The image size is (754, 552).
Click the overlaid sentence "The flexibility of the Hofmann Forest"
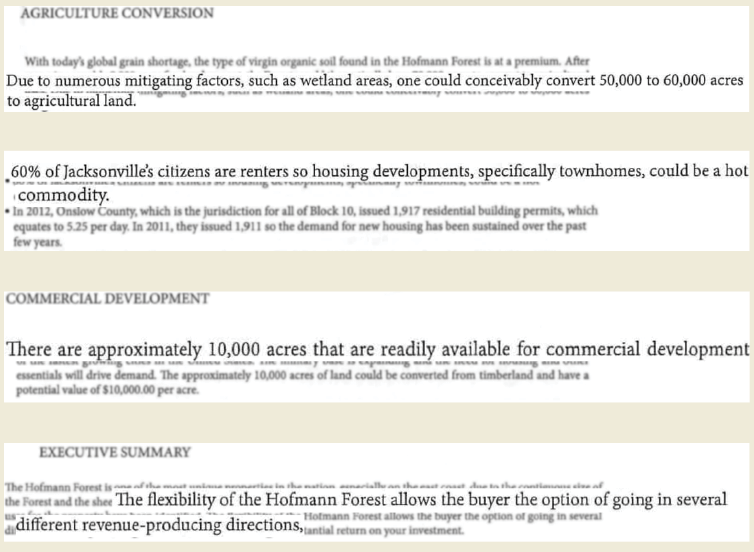[421, 500]
